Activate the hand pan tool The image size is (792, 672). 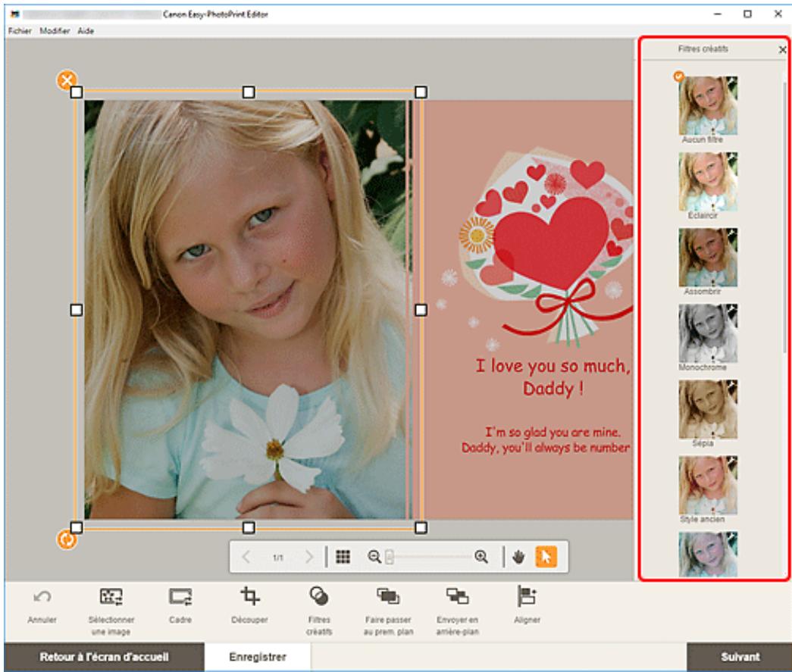tap(518, 557)
